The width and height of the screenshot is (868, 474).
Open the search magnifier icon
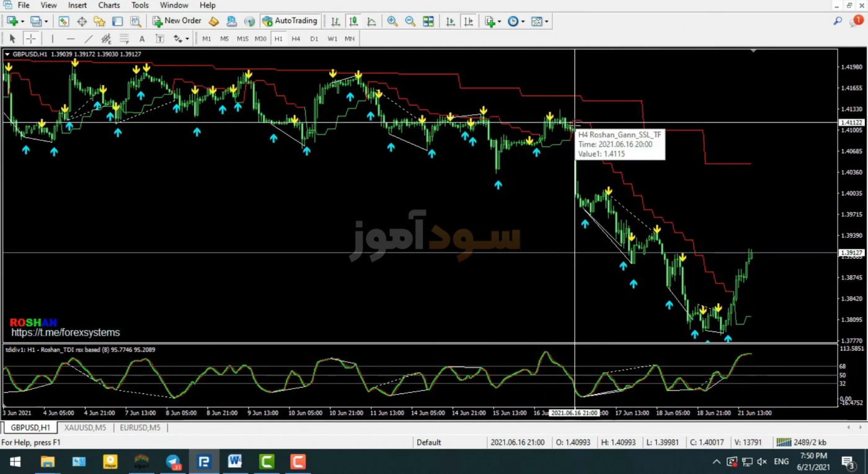838,21
